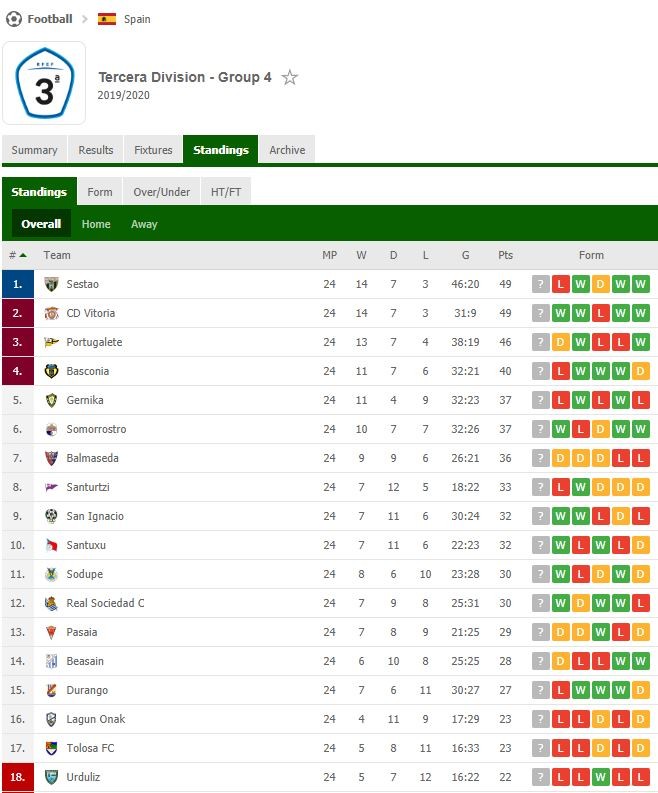Click the CD Vitoria team crest
The width and height of the screenshot is (658, 793).
point(51,313)
